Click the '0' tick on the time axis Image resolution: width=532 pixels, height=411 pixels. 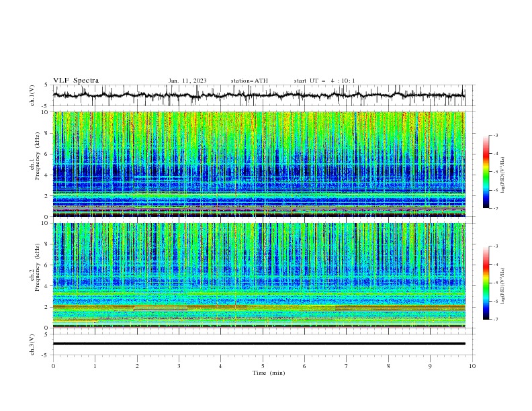click(53, 366)
